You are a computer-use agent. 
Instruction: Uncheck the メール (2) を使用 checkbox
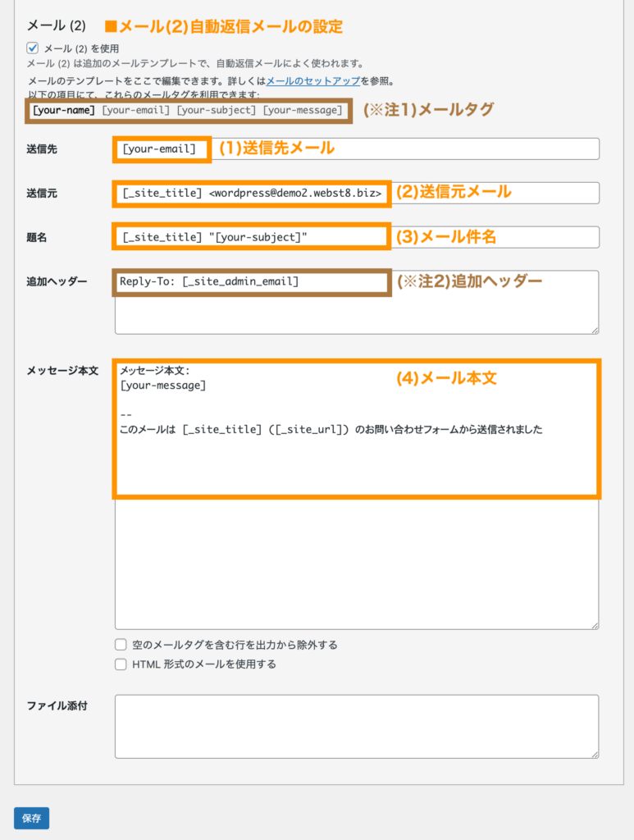point(33,48)
